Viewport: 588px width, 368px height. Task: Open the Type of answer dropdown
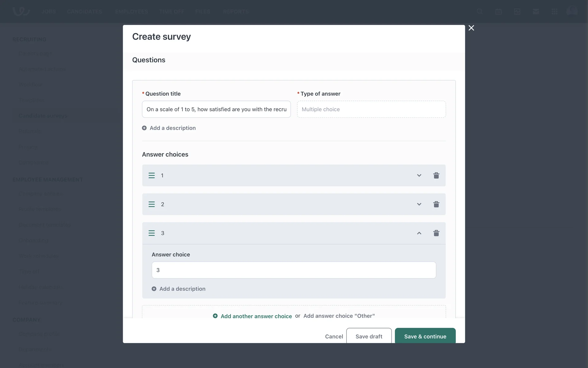[x=371, y=109]
